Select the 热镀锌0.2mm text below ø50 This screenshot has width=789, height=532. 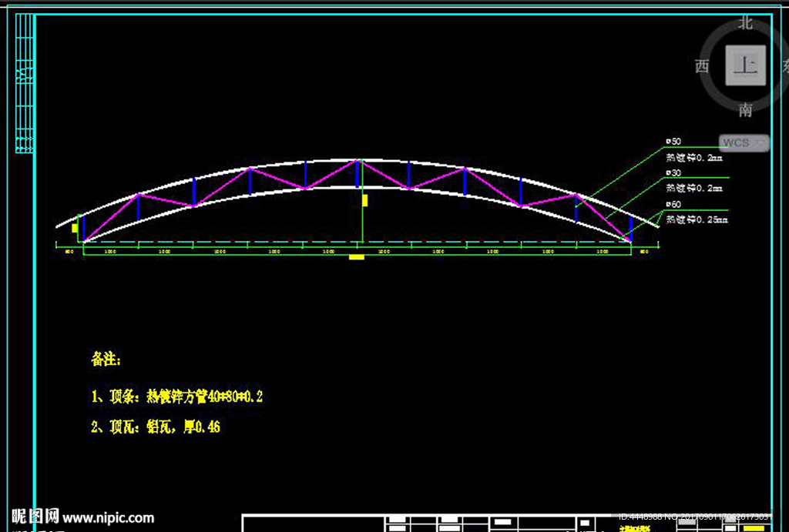(x=694, y=157)
